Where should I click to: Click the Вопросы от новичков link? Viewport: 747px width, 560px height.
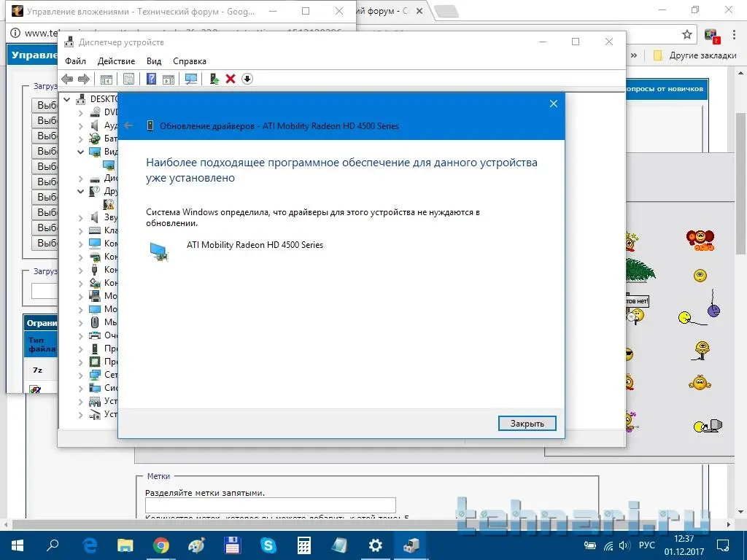[x=665, y=89]
